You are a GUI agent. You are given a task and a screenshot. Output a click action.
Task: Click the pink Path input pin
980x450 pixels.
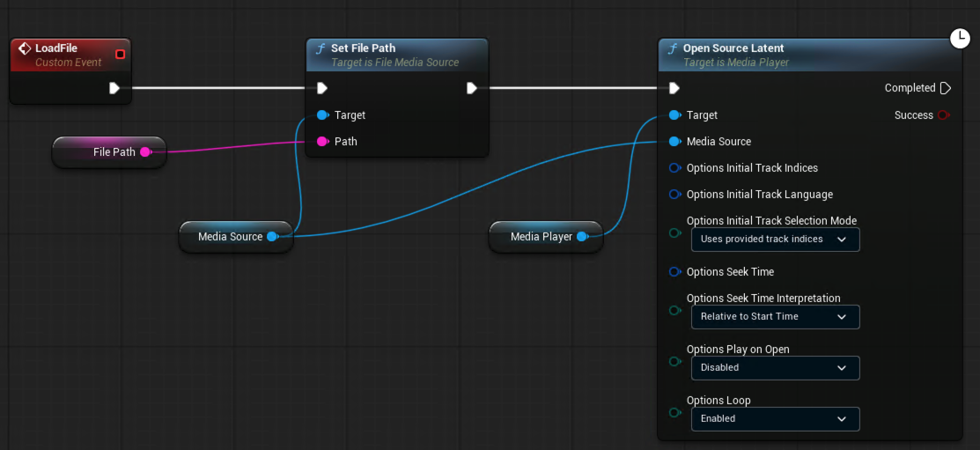[322, 141]
